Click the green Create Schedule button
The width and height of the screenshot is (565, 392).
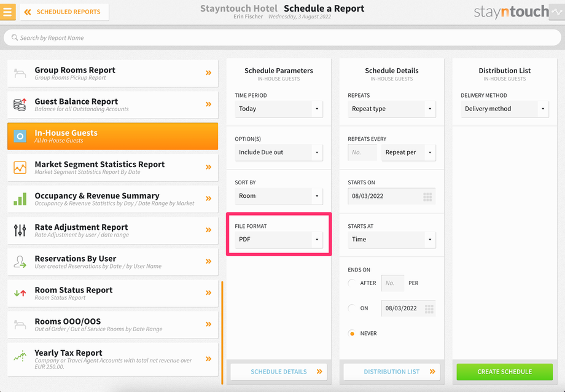(x=504, y=372)
